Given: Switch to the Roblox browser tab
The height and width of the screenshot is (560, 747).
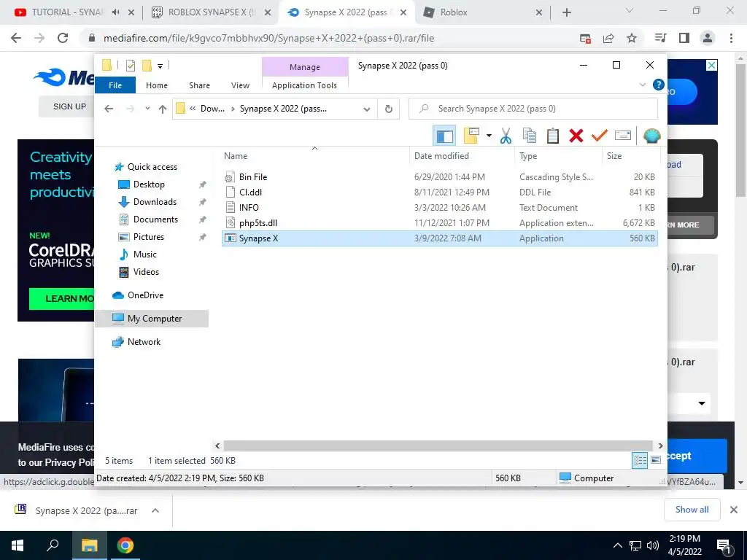Looking at the screenshot, I should click(x=483, y=12).
